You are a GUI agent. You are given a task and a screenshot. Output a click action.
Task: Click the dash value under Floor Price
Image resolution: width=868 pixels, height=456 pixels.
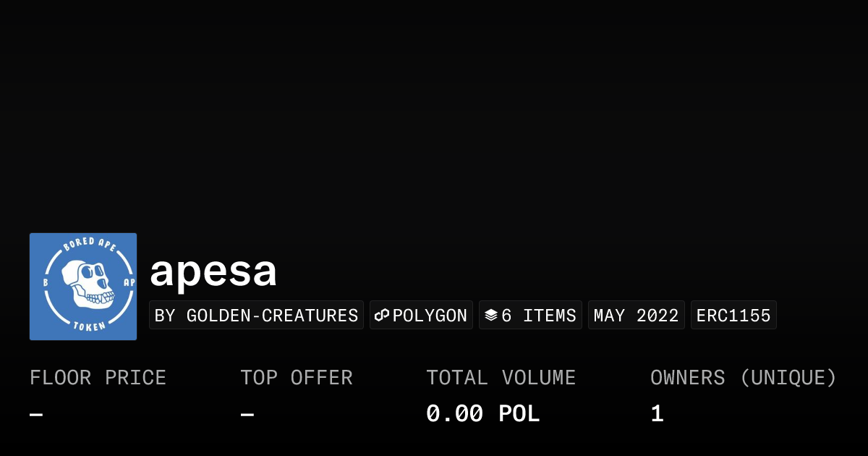(36, 414)
